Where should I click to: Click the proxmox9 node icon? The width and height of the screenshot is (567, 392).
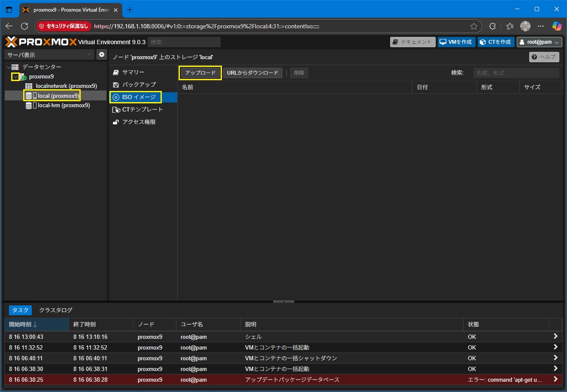tap(23, 77)
